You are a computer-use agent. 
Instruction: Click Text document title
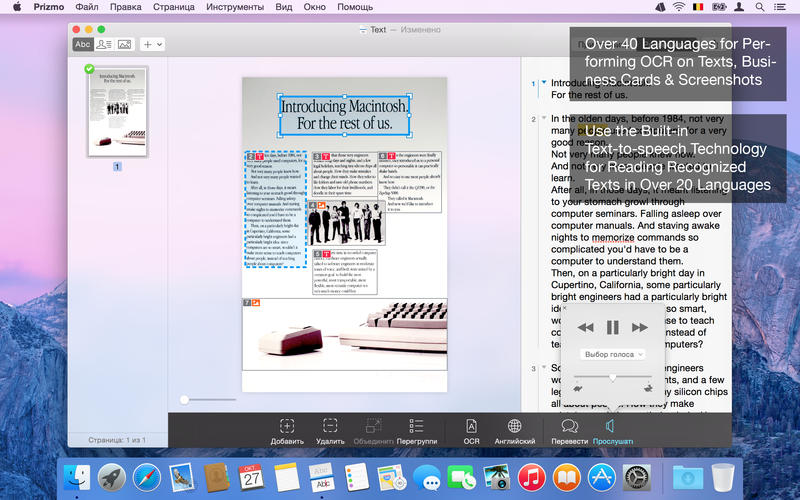[378, 30]
